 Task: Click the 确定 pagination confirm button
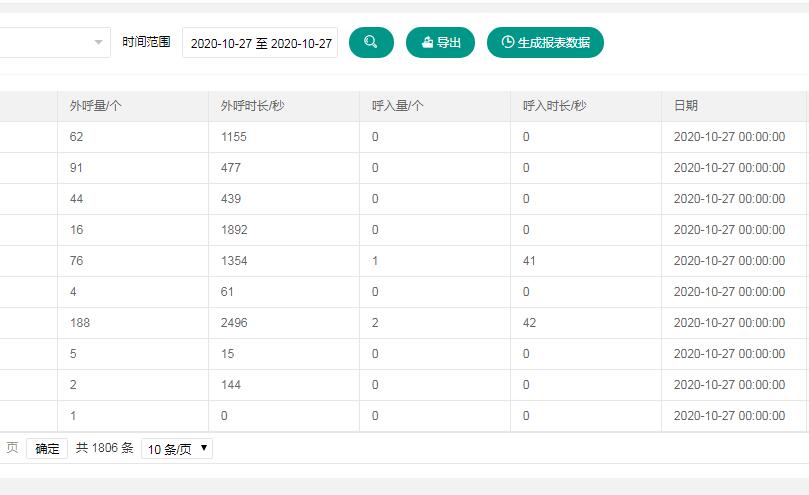click(47, 449)
